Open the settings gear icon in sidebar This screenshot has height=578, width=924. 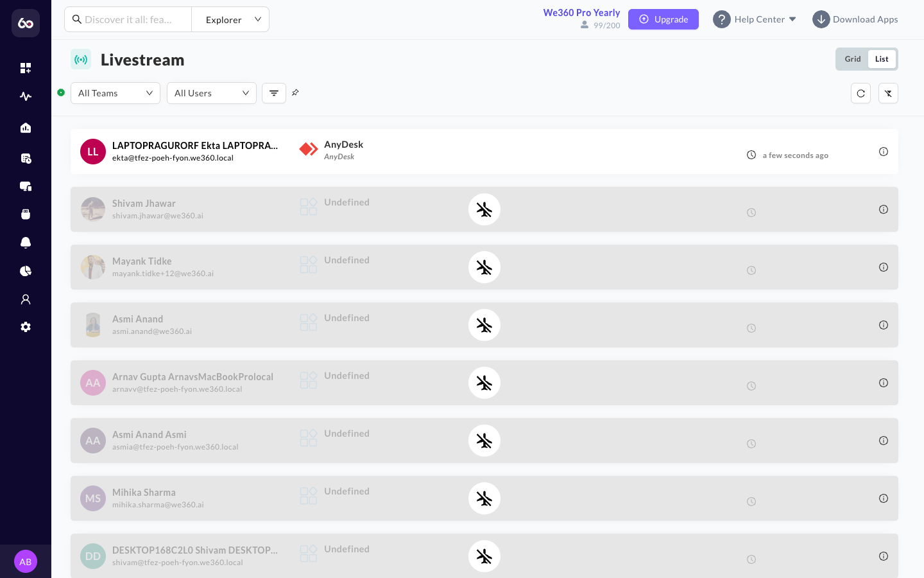click(x=26, y=327)
